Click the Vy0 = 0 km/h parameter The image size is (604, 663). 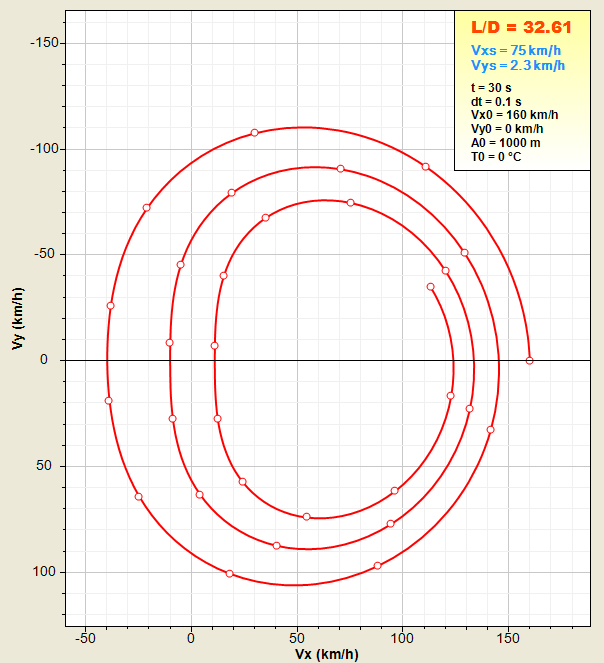point(507,129)
